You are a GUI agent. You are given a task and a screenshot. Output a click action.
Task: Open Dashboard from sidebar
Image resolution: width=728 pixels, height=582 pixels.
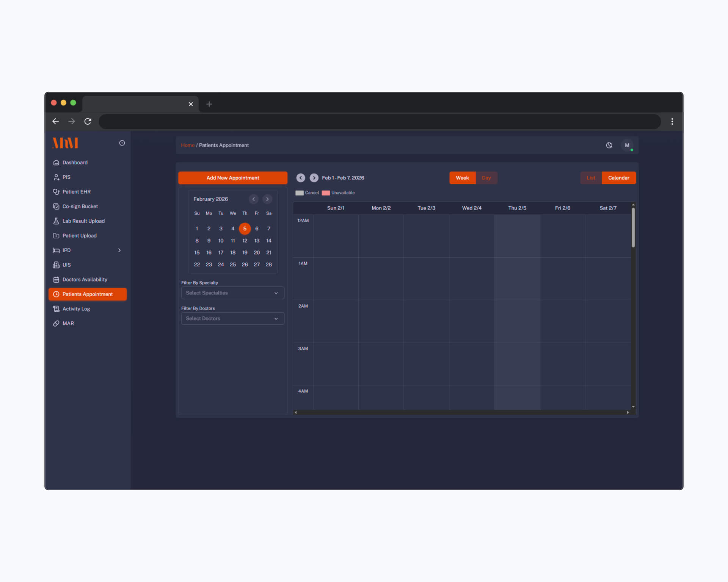(x=75, y=163)
